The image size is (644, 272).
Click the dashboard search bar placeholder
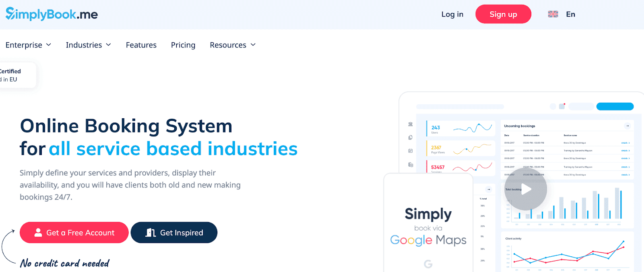coord(460,107)
